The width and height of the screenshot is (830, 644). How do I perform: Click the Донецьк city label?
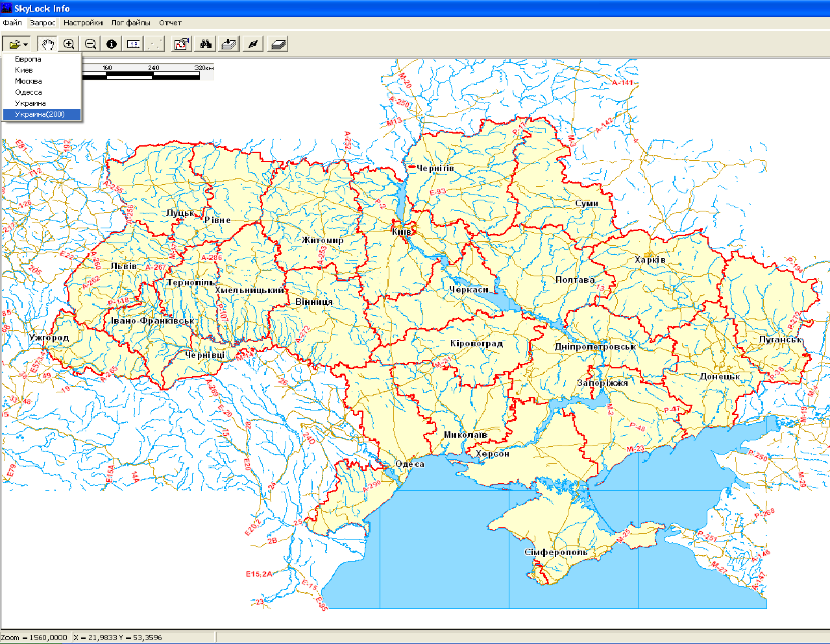point(720,376)
